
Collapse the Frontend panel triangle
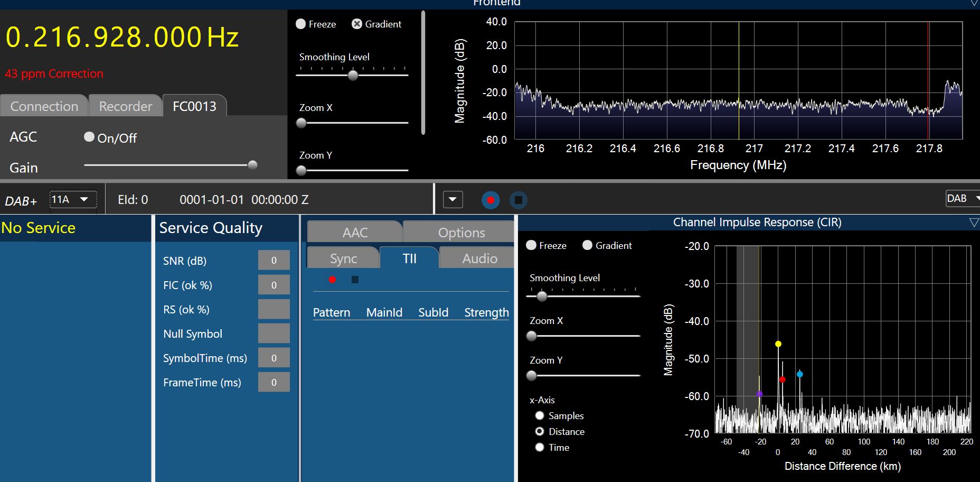(974, 3)
